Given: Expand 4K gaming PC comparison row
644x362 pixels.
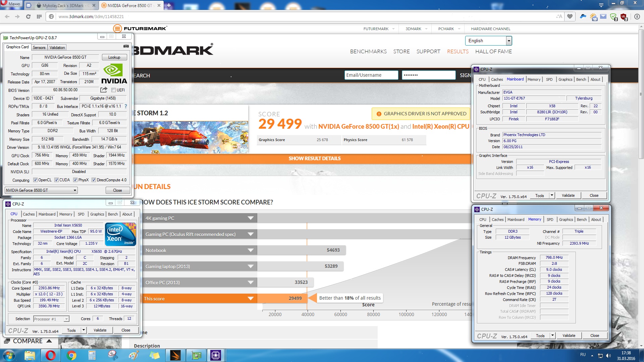Looking at the screenshot, I should [x=250, y=218].
